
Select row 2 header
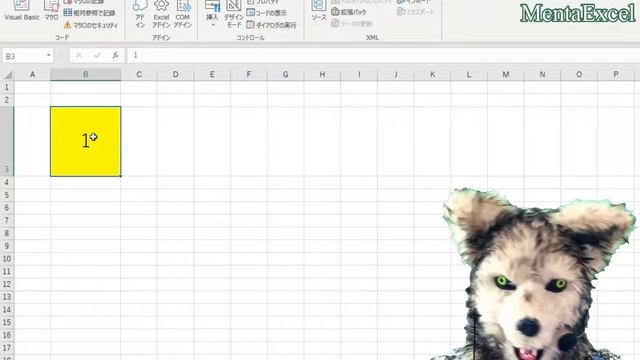(7, 100)
